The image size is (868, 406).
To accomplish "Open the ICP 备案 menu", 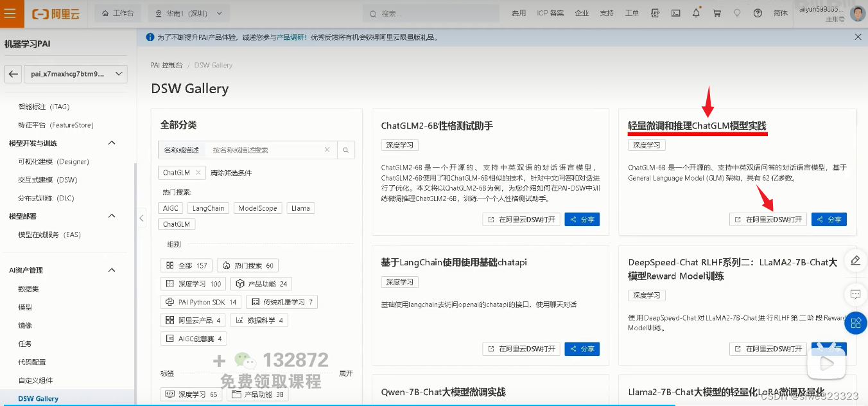I will pos(550,13).
